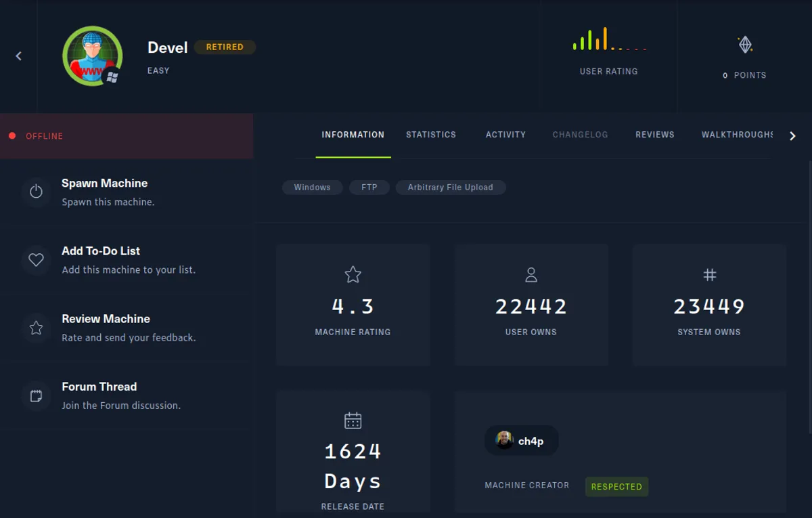
Task: Click the user rating bar chart
Action: click(608, 40)
